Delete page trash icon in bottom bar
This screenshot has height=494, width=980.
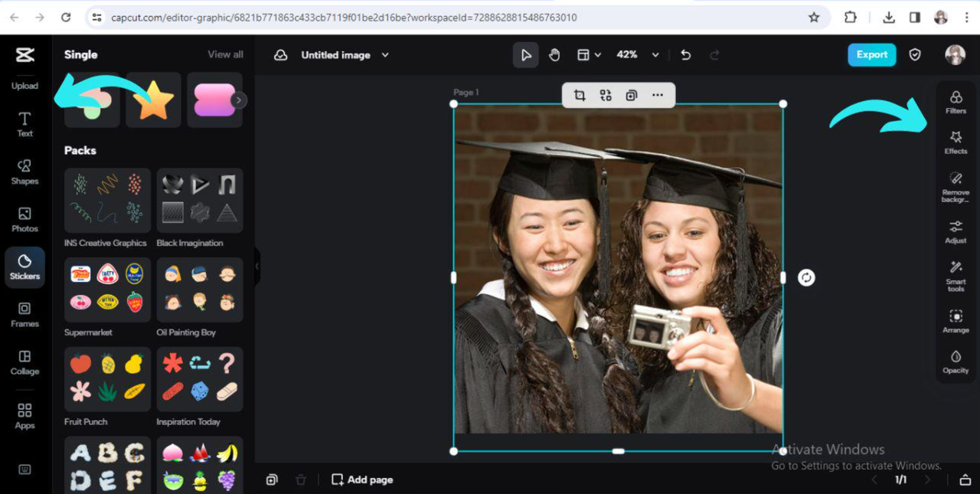click(x=301, y=479)
